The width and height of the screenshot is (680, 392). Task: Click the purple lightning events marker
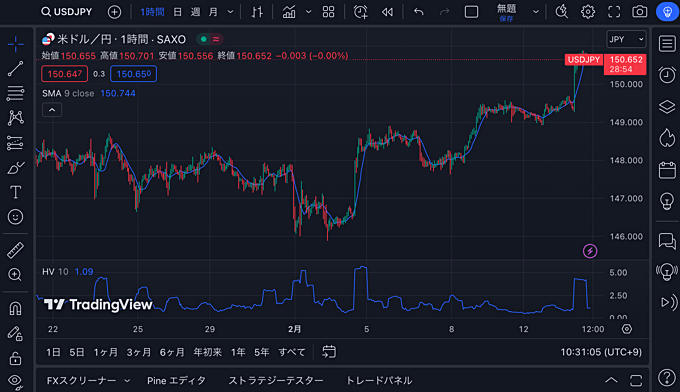[x=590, y=251]
